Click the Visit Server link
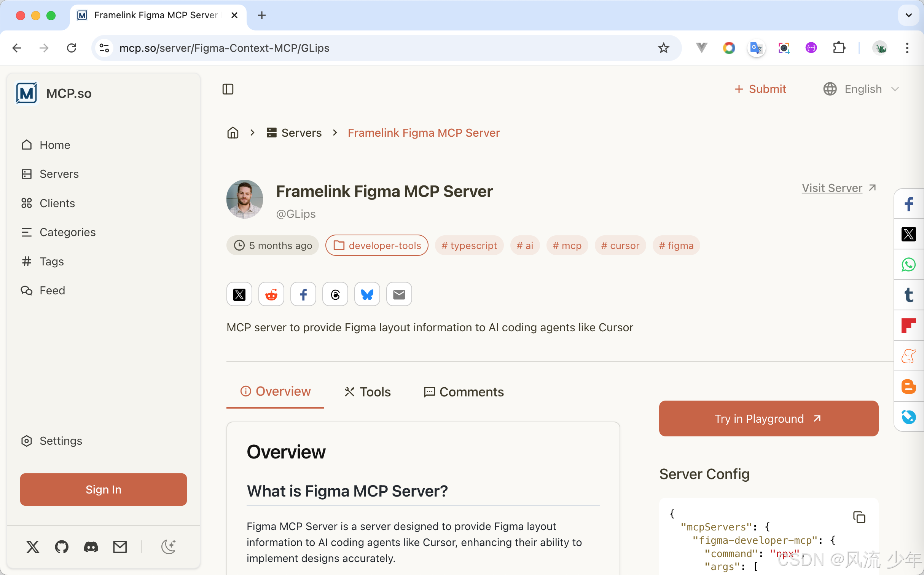The width and height of the screenshot is (924, 575). [839, 188]
